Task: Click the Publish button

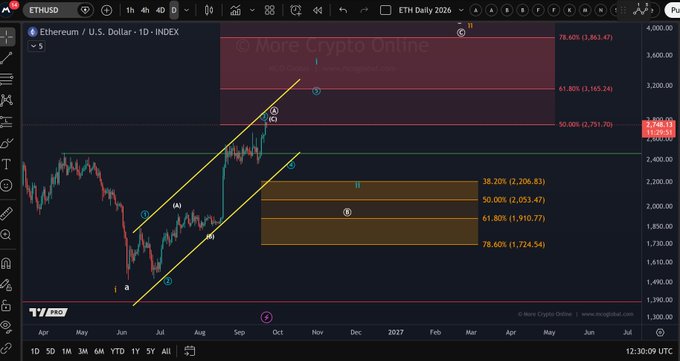Action: pos(673,10)
